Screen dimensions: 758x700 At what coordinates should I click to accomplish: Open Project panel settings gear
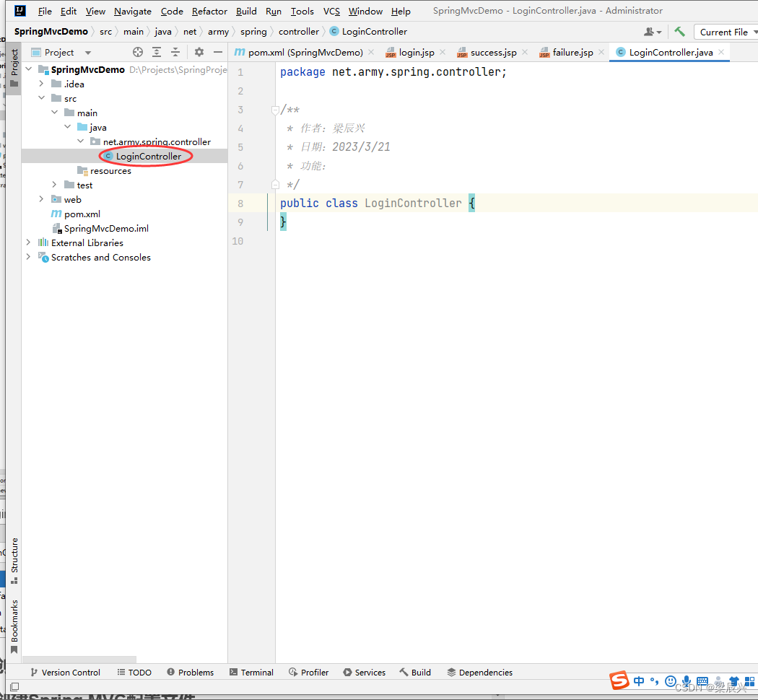[199, 52]
